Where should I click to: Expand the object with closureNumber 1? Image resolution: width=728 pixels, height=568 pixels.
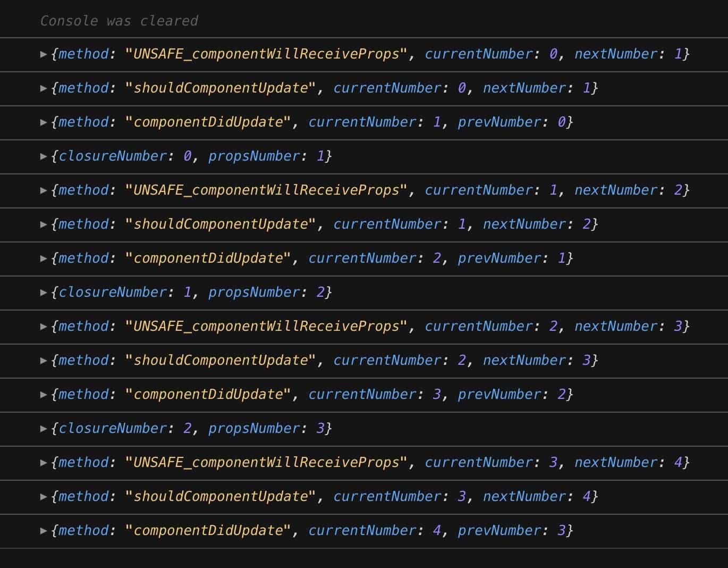(44, 293)
